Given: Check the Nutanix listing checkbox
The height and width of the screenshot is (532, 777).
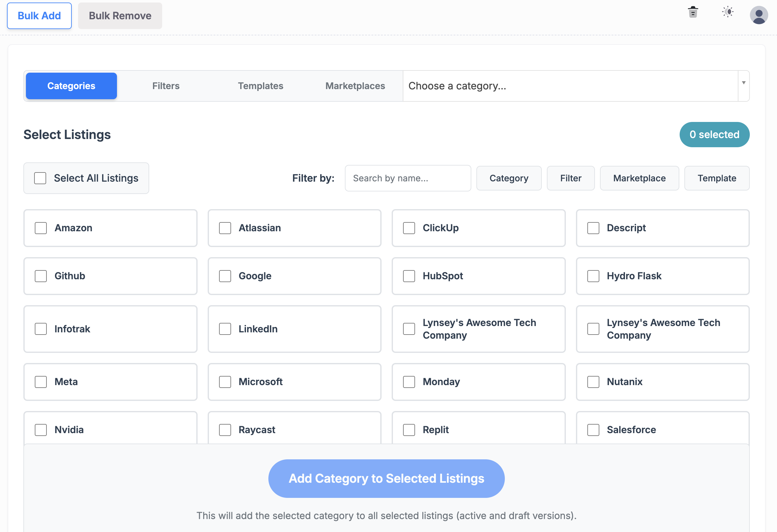Looking at the screenshot, I should [x=593, y=382].
